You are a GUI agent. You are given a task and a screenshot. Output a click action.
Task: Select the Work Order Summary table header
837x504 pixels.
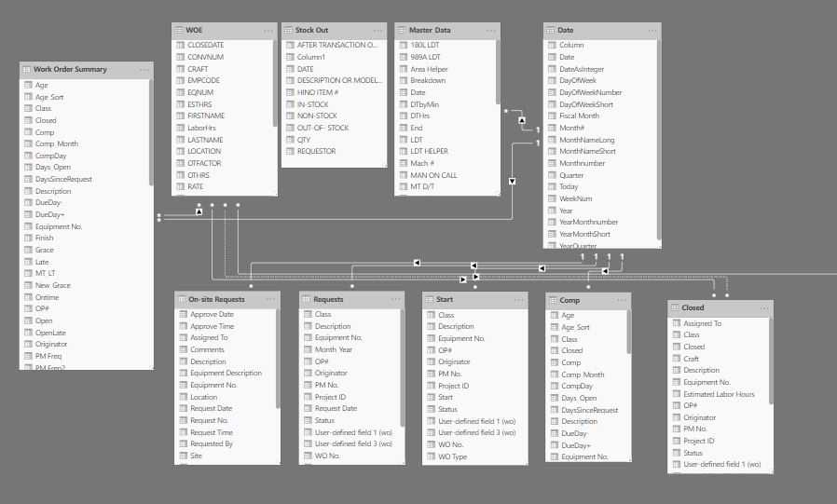point(87,70)
